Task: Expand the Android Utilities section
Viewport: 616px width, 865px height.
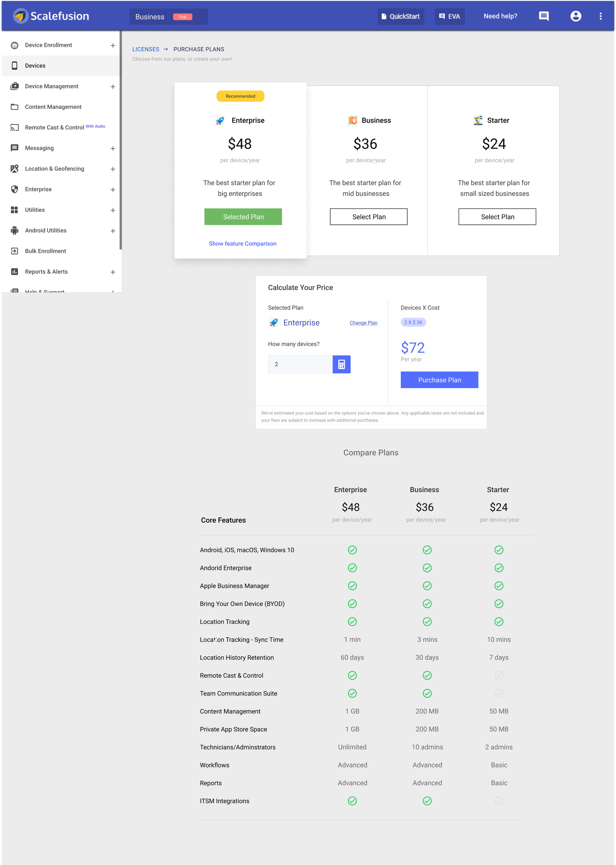Action: [113, 231]
